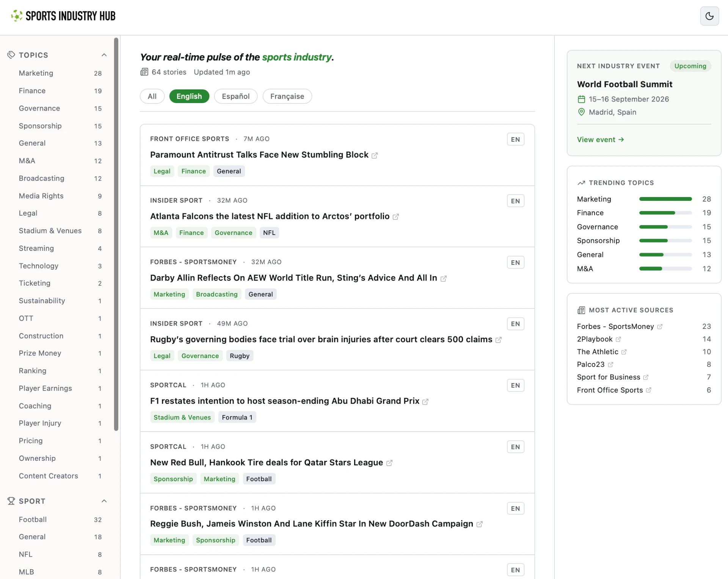Click external link icon next to The Athletic source
This screenshot has width=728, height=579.
point(624,352)
